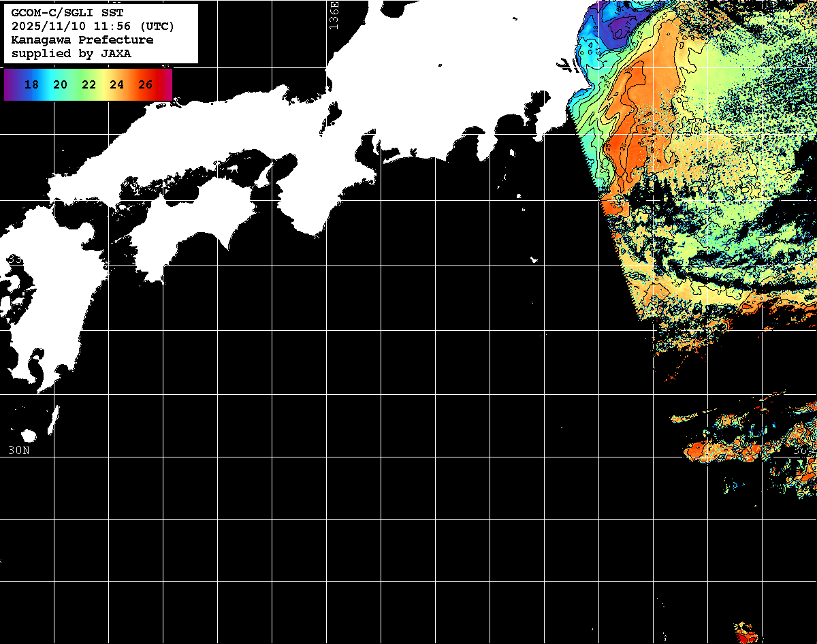Click the 26 label on the color scale
Viewport: 817px width, 644px height.
click(x=145, y=85)
